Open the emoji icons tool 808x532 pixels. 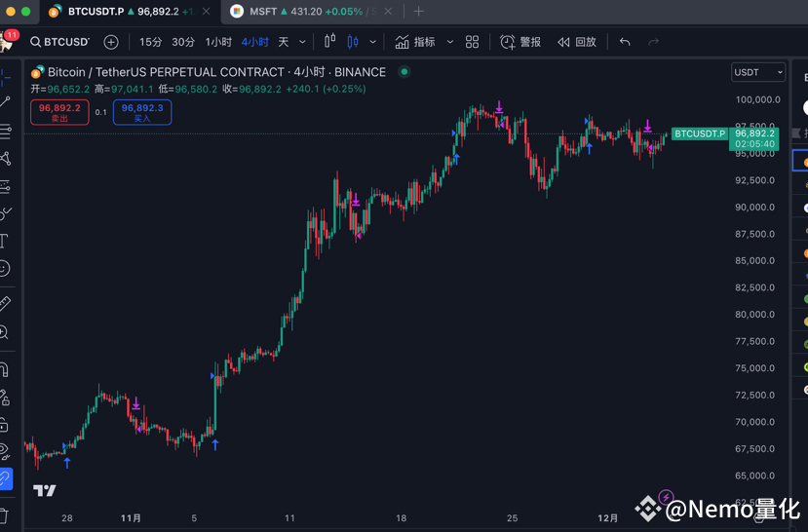[4, 268]
